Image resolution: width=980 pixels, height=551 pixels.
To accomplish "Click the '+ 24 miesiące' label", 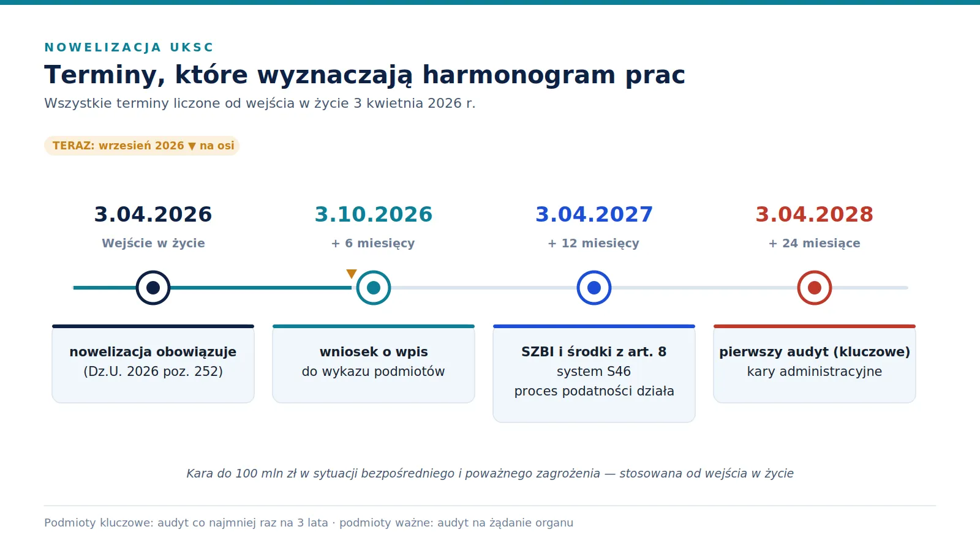I will [x=815, y=243].
